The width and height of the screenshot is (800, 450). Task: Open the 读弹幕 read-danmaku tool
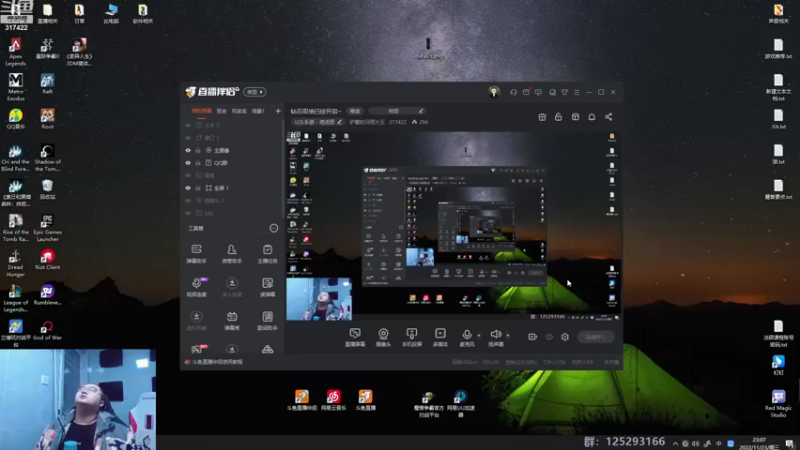point(267,287)
